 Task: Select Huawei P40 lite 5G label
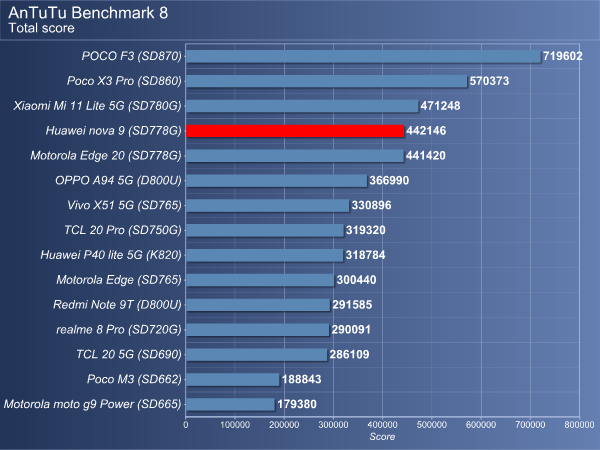click(111, 255)
